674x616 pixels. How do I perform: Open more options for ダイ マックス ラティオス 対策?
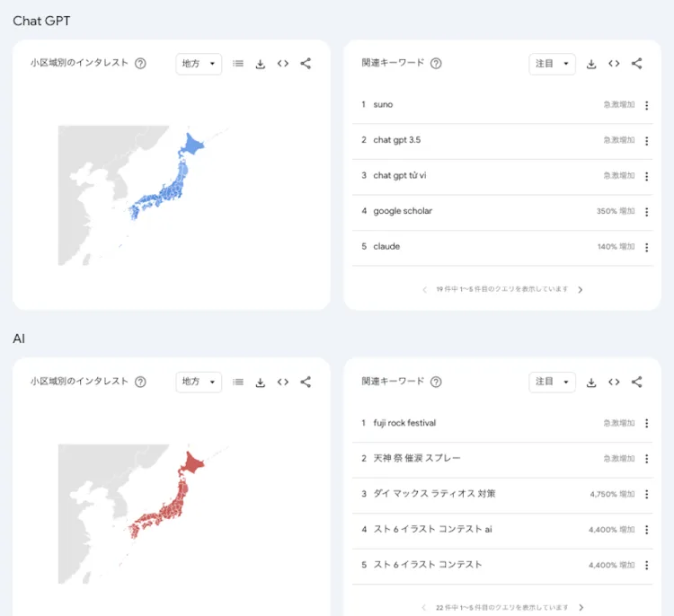tap(646, 494)
